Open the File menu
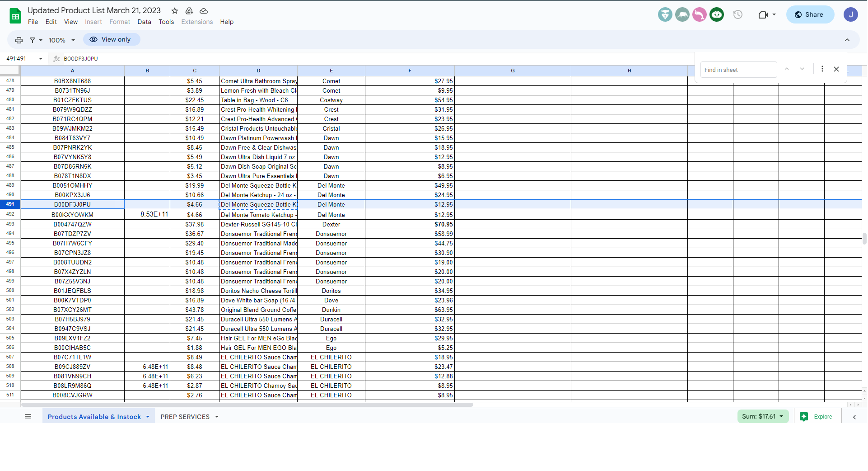 pyautogui.click(x=33, y=22)
